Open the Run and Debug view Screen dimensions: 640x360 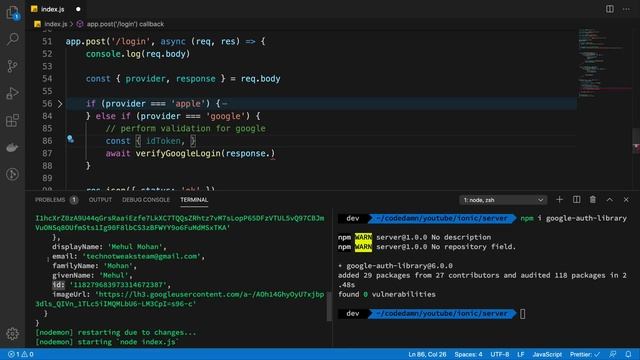(x=12, y=93)
